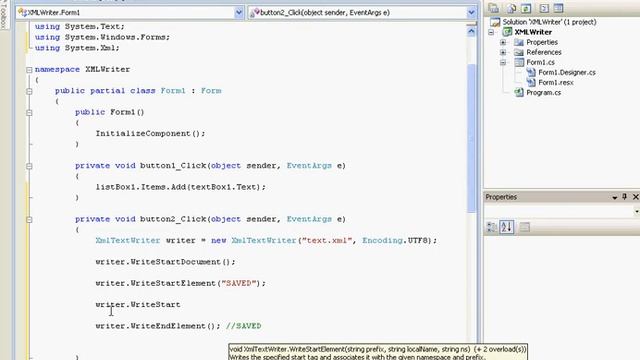Click the "SAVED" string literal in WriteStartElement
This screenshot has height=360, width=640.
(x=238, y=283)
